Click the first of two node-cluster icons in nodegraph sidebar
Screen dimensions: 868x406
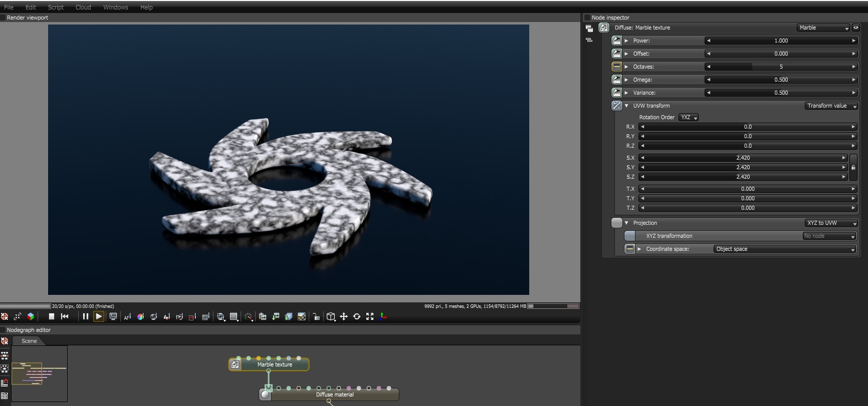(5, 355)
